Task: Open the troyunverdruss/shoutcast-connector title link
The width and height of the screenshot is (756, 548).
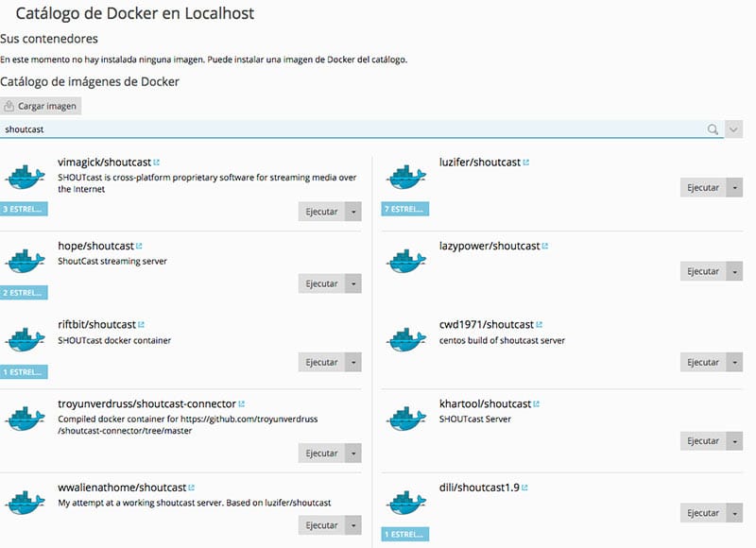Action: click(x=147, y=403)
